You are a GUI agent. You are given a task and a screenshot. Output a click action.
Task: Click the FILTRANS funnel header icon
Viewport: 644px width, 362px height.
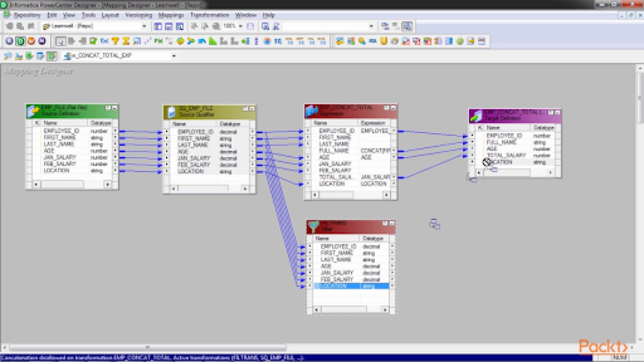[313, 226]
